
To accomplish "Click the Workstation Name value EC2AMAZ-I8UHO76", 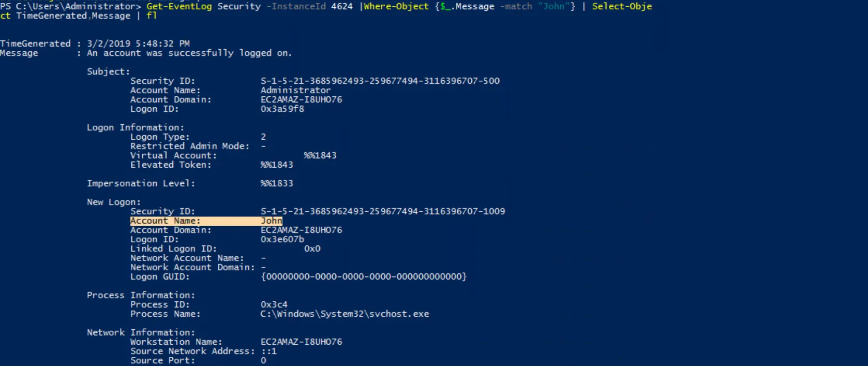I will click(302, 342).
